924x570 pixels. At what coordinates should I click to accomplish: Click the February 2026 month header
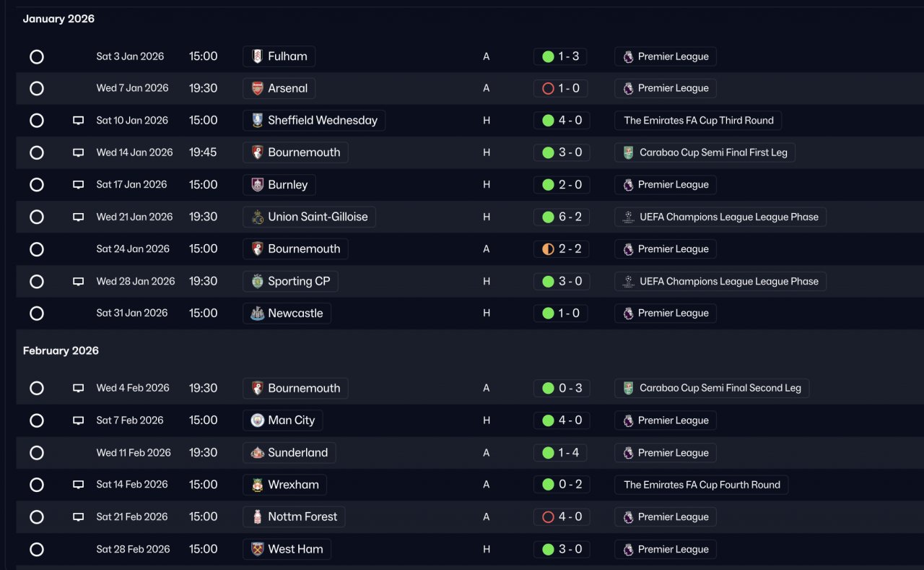coord(61,351)
